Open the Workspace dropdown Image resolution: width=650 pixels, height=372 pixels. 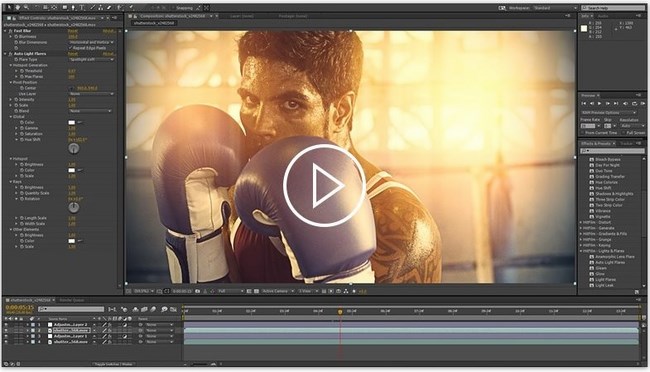point(555,8)
